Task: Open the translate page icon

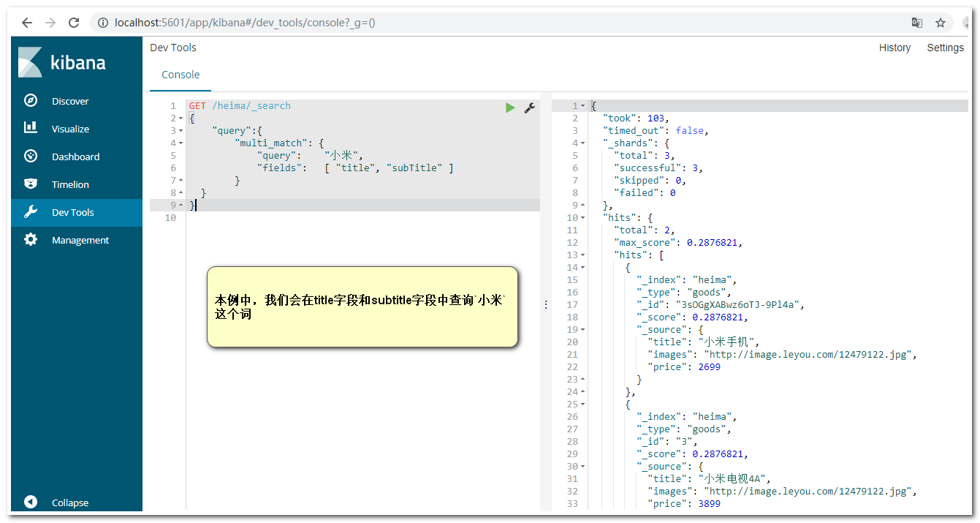Action: 917,23
